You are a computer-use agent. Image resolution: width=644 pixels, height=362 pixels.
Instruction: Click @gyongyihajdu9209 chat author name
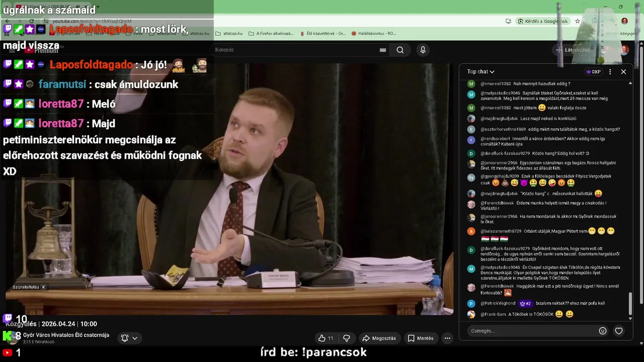tap(500, 176)
